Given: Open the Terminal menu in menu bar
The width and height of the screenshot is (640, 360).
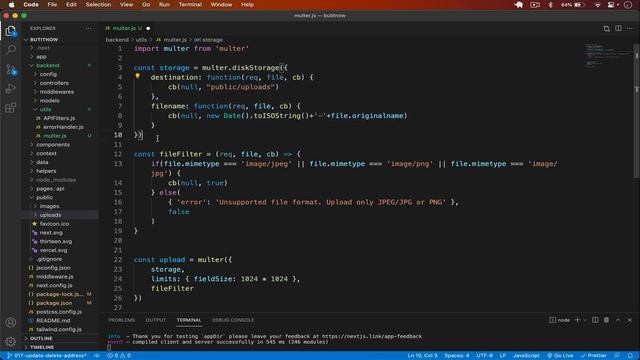Looking at the screenshot, I should coord(190,4).
